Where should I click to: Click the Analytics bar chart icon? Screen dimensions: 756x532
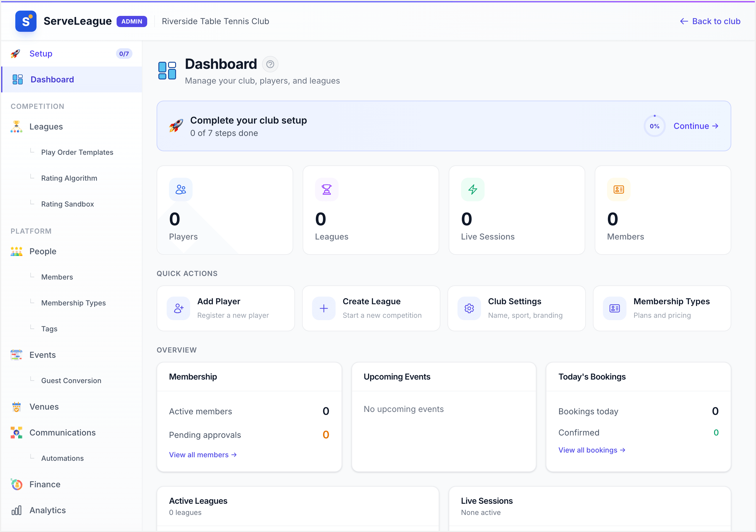click(16, 510)
